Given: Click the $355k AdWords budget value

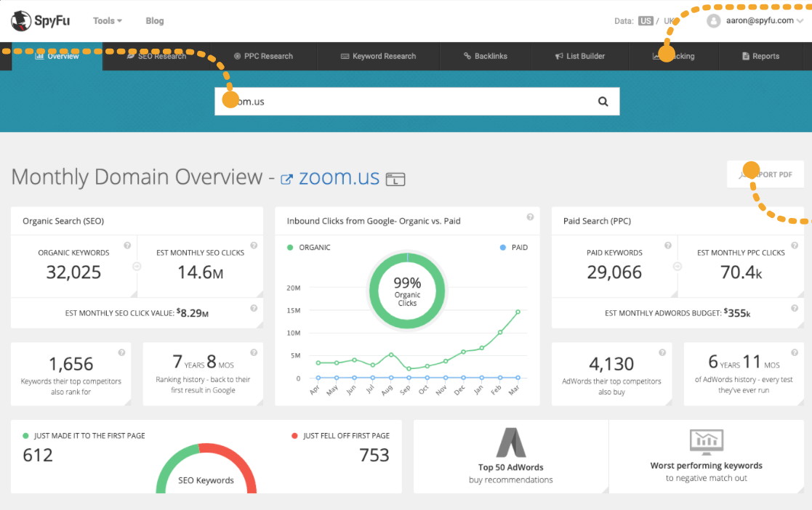Looking at the screenshot, I should pyautogui.click(x=737, y=312).
